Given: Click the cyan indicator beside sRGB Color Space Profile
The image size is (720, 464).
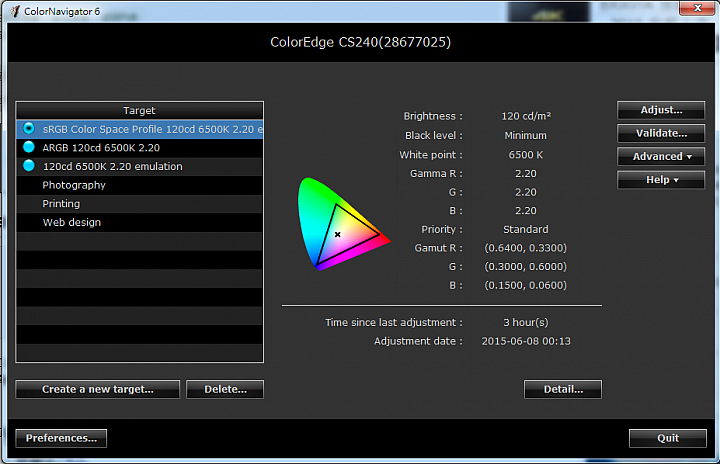Looking at the screenshot, I should tap(29, 129).
